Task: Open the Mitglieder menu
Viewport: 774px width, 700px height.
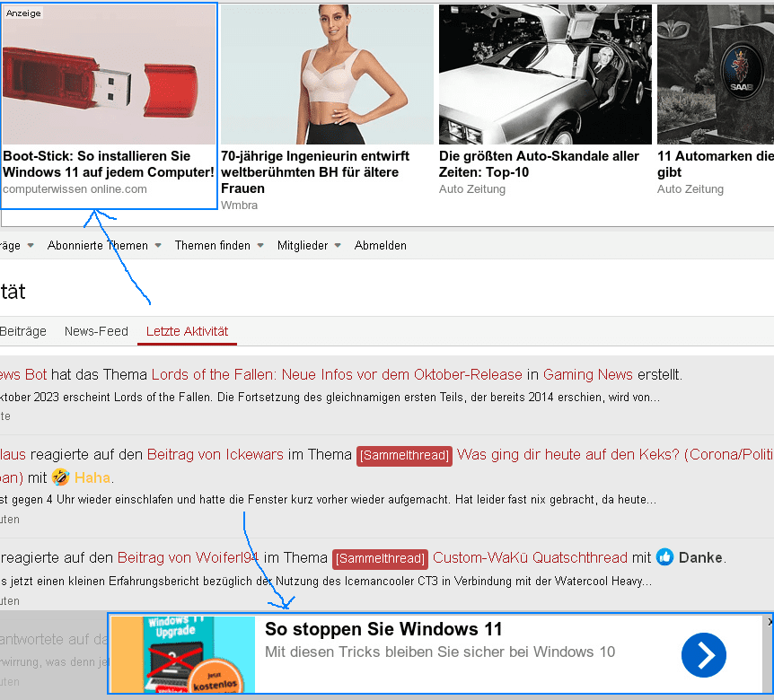Action: [302, 246]
